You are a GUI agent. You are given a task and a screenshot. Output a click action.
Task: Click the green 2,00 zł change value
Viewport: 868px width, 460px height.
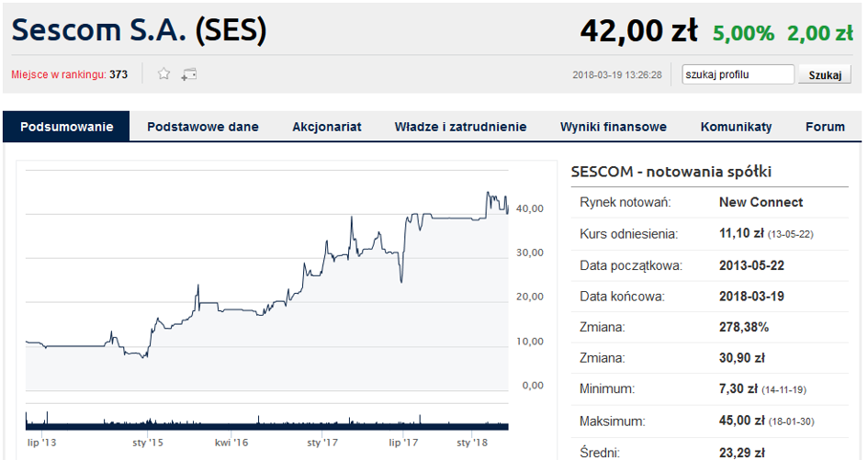point(820,33)
